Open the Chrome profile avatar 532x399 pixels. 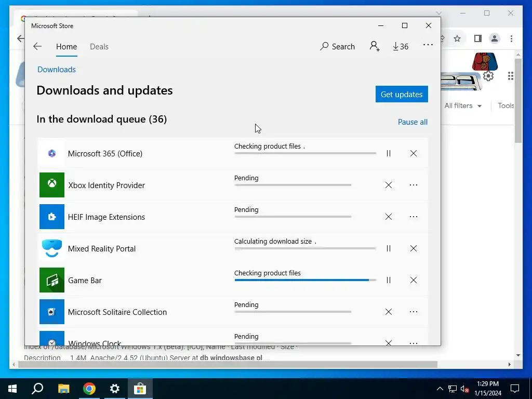495,38
